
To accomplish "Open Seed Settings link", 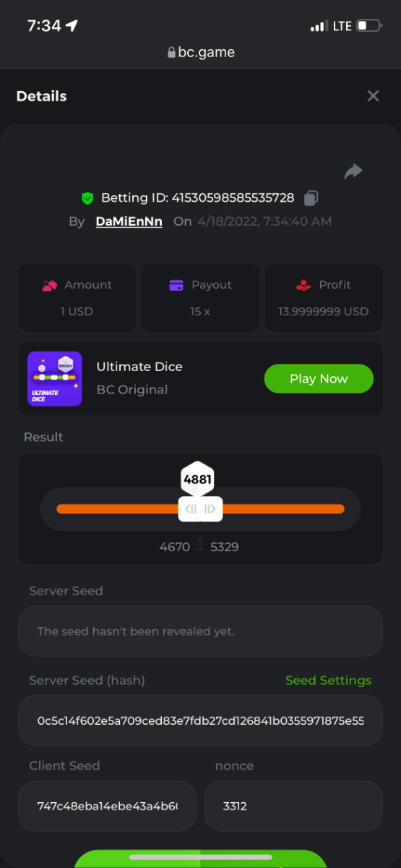I will click(x=328, y=680).
